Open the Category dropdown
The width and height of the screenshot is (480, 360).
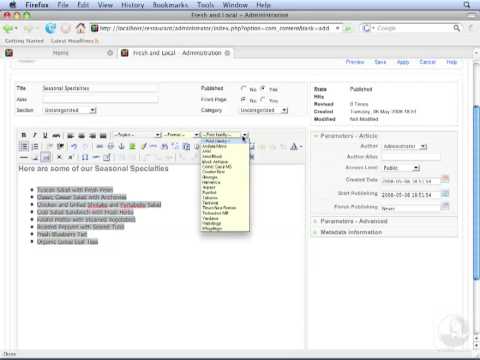pos(264,110)
